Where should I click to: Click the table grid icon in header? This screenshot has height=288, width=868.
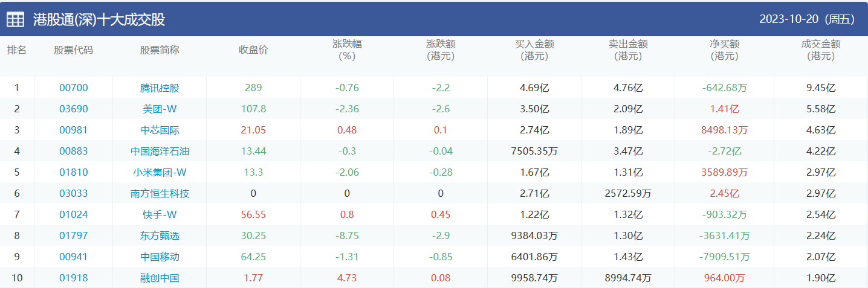pos(16,19)
